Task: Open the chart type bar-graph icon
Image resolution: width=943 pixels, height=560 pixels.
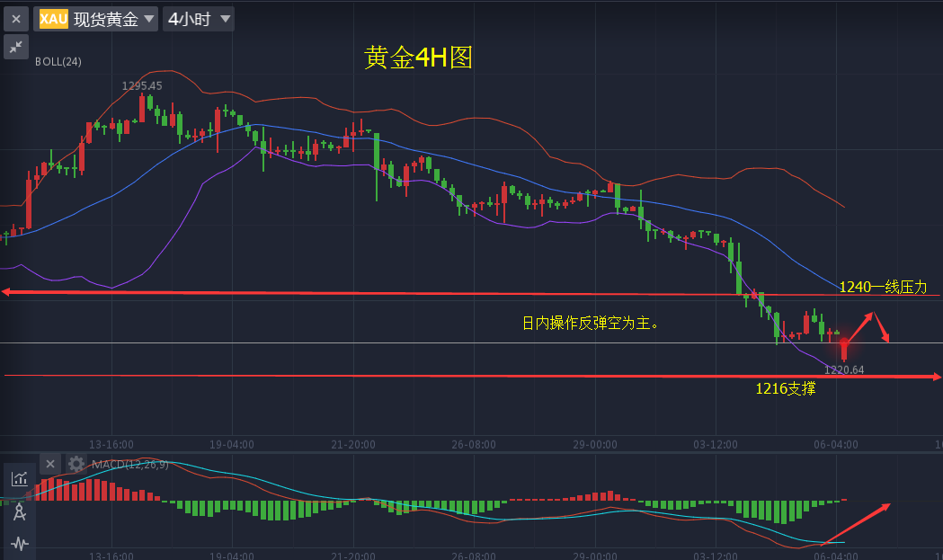Action: (19, 479)
